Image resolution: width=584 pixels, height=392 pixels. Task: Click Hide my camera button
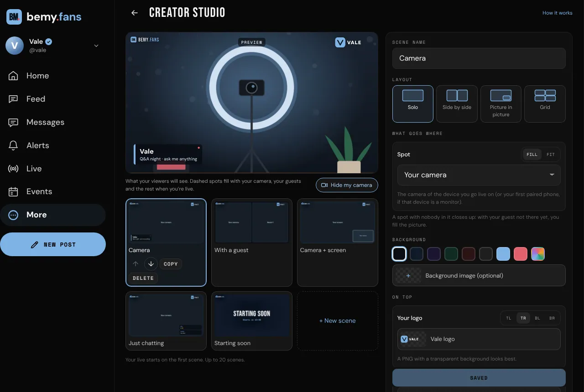pos(347,185)
